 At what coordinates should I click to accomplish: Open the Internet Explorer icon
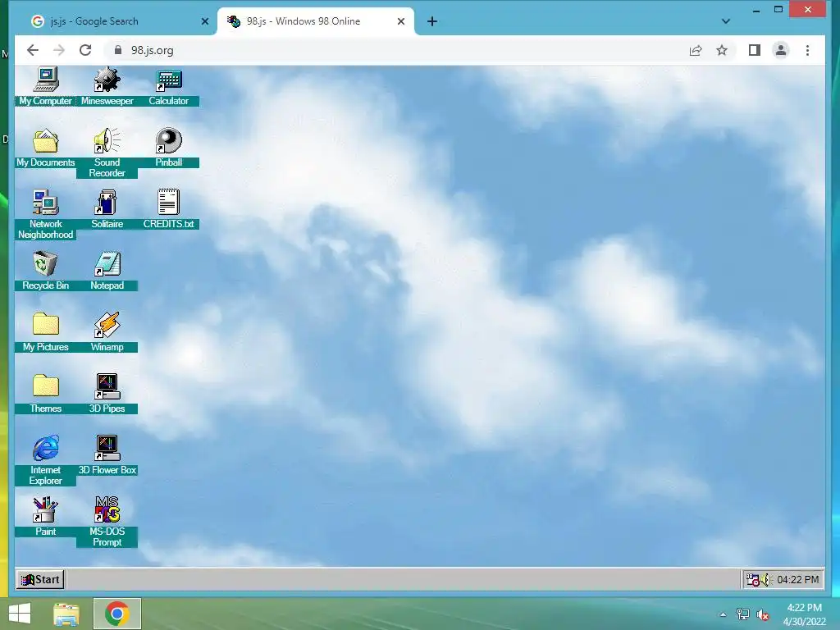[x=46, y=460]
